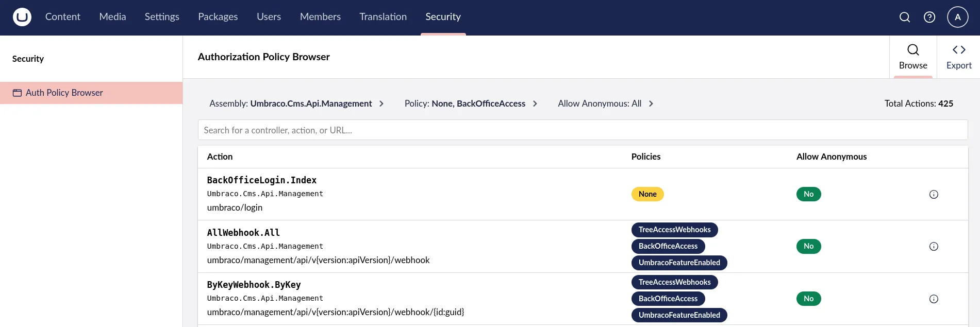Click TreeAccessWebhooks badge in AllWebhook.All row
The height and width of the screenshot is (327, 980).
pos(674,230)
